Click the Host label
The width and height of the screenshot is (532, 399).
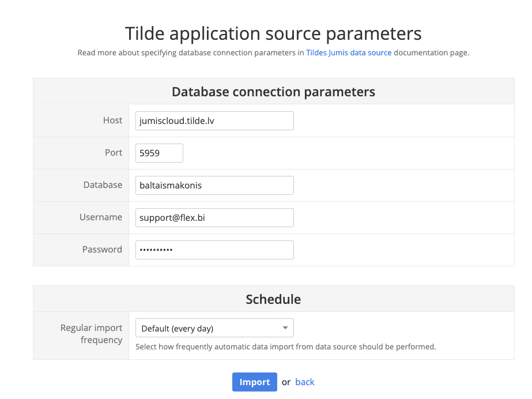pyautogui.click(x=112, y=121)
